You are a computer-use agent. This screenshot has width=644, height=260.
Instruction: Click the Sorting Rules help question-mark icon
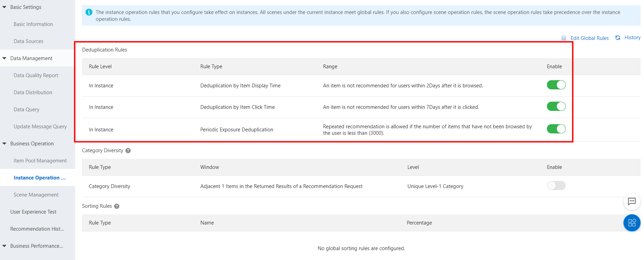pos(117,206)
